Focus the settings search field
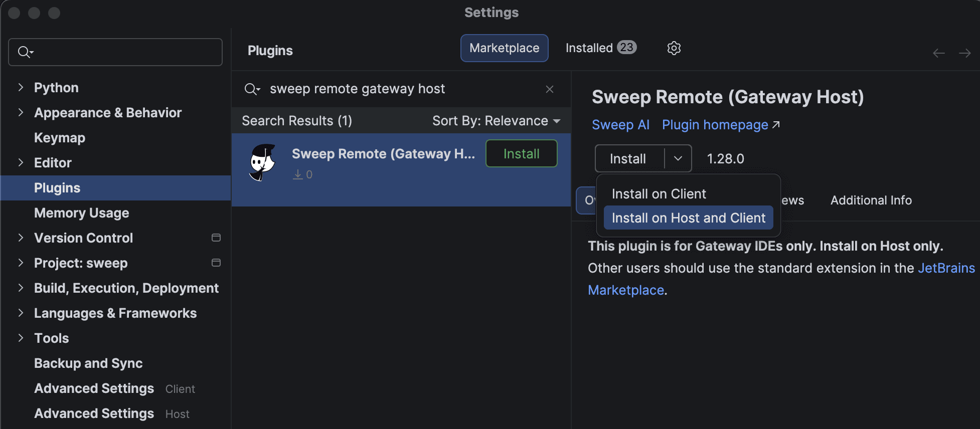The height and width of the screenshot is (429, 980). pos(115,52)
